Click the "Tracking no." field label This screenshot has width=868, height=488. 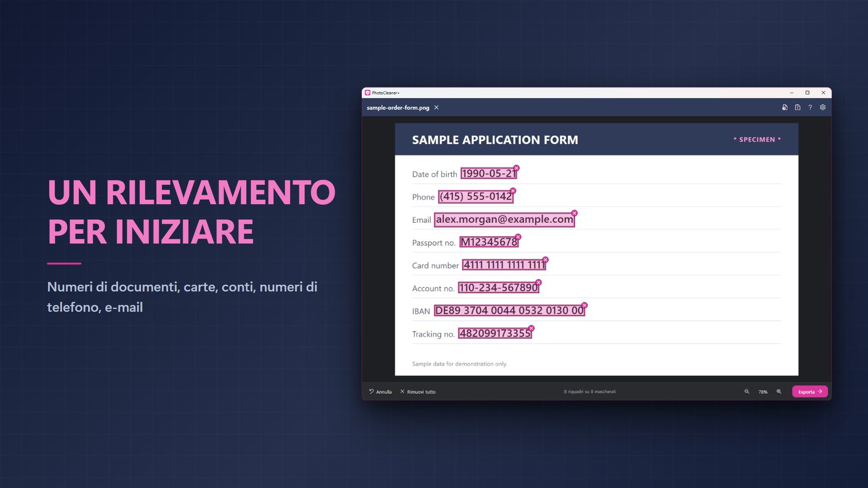(433, 334)
